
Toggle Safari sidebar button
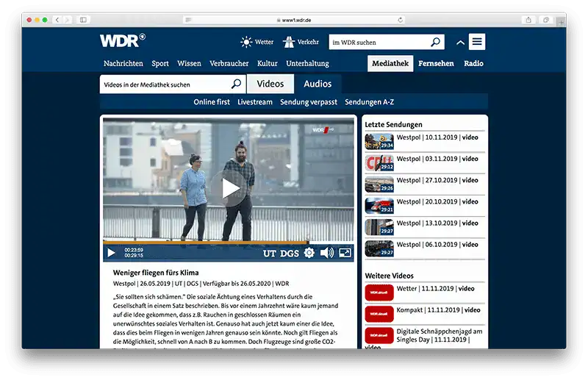coord(83,20)
